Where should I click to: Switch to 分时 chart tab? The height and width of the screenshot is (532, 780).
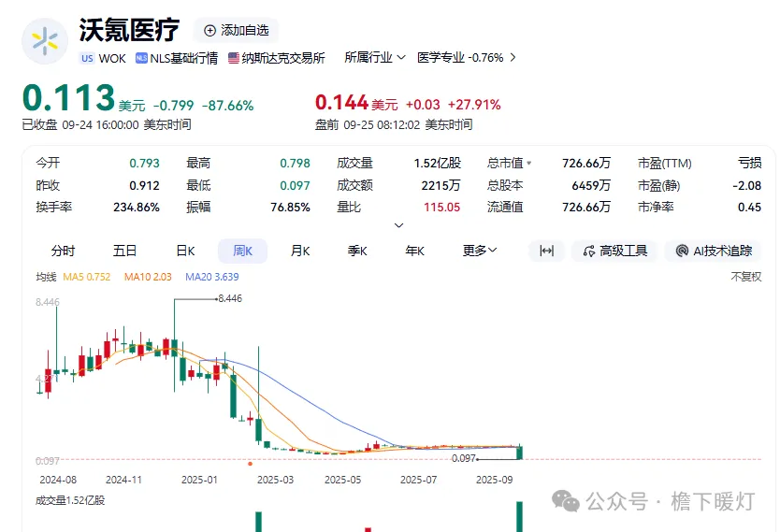pyautogui.click(x=63, y=251)
